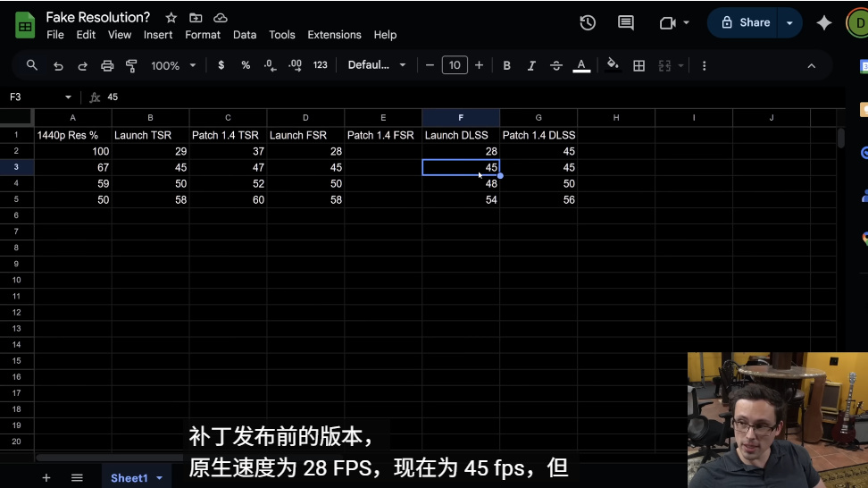Open the View menu
This screenshot has height=488, width=868.
coord(120,35)
